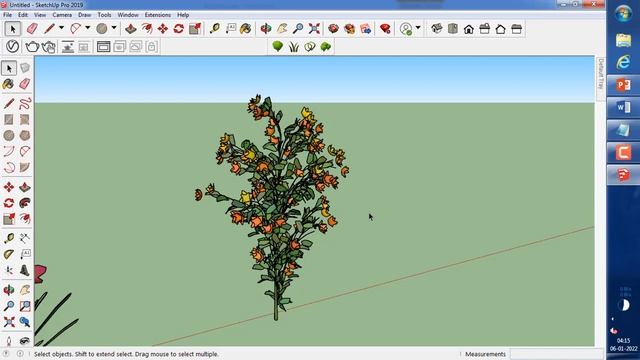Open the Extensions menu

tap(158, 15)
